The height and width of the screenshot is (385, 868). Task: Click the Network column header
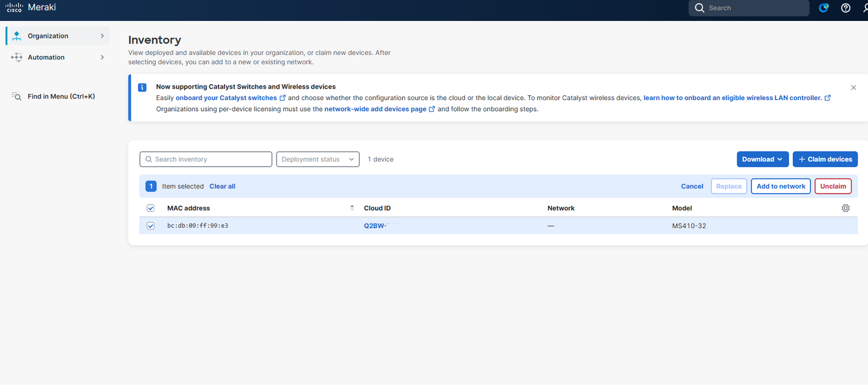click(561, 208)
